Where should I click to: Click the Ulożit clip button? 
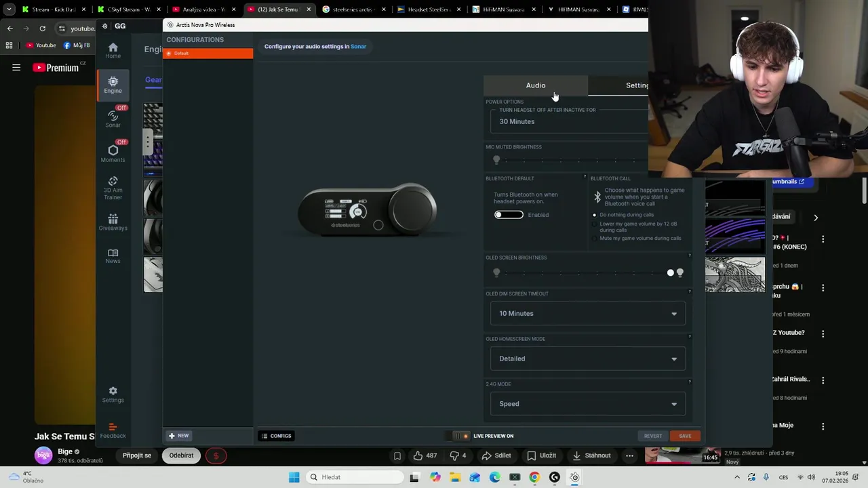click(542, 455)
